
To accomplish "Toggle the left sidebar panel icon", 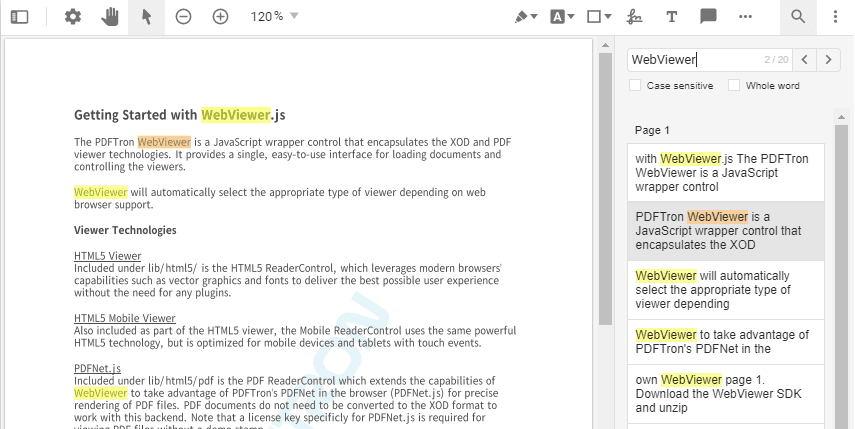I will (x=20, y=17).
